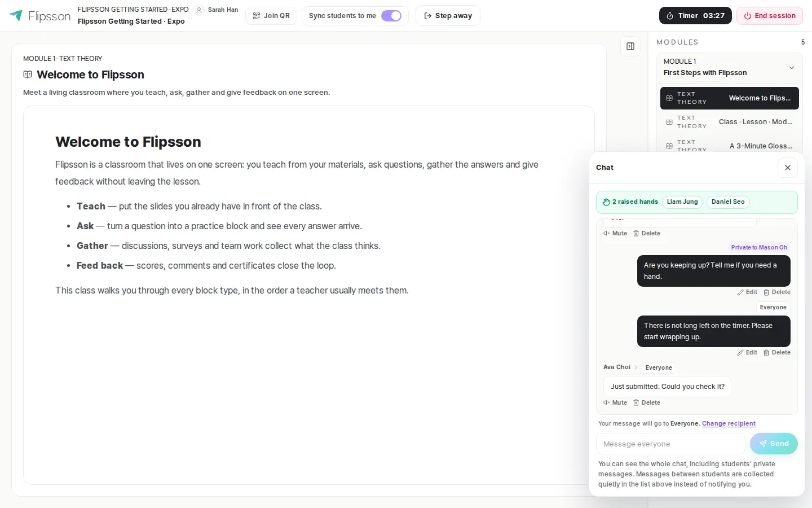
Task: Mute the partly hidden topmost chat message
Action: click(x=615, y=234)
